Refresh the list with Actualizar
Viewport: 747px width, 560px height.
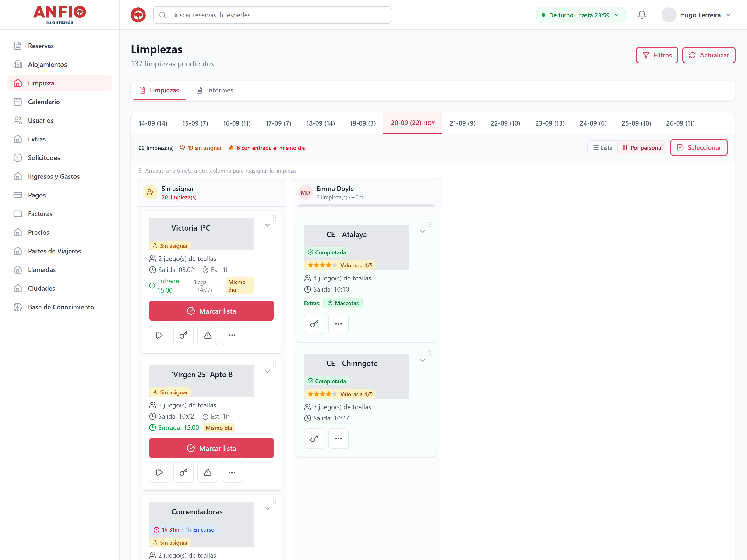coord(708,55)
